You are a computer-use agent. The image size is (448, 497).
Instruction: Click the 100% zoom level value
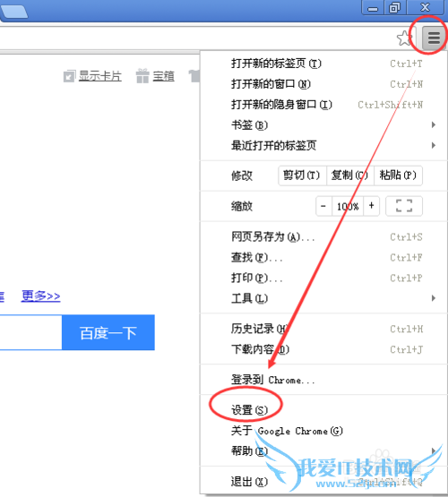348,206
